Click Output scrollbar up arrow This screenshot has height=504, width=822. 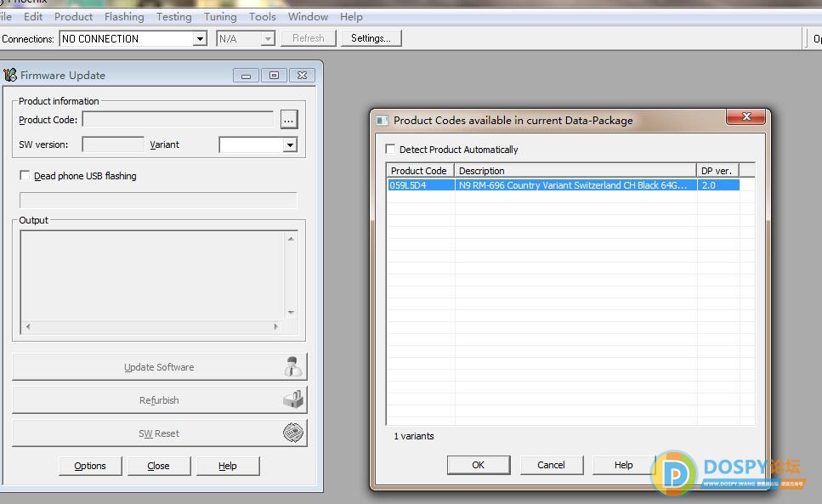(x=291, y=238)
